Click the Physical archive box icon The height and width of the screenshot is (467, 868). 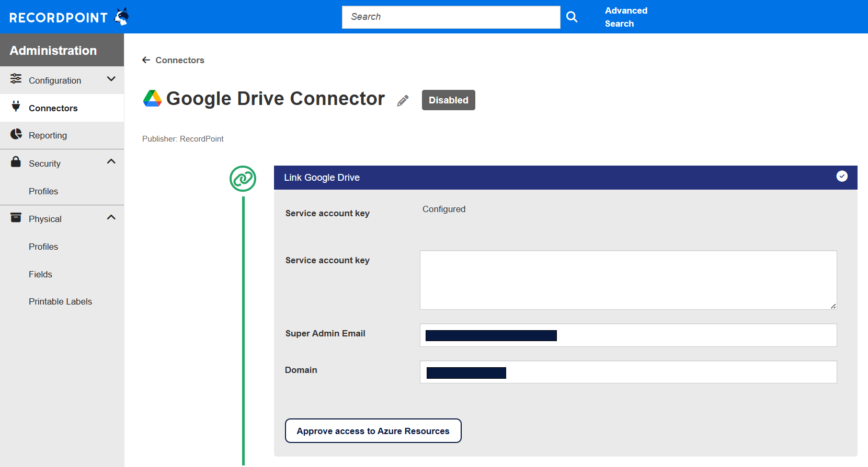click(16, 217)
